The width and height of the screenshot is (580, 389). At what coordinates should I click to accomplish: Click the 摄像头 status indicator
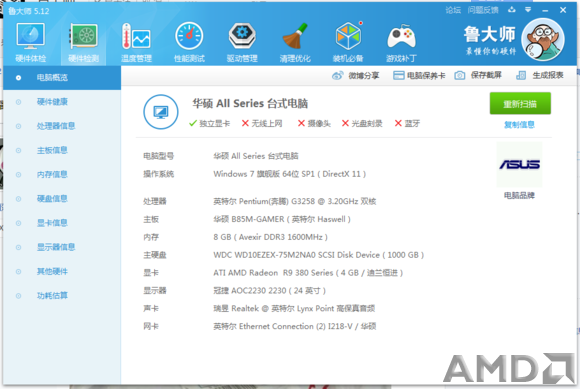coord(314,124)
